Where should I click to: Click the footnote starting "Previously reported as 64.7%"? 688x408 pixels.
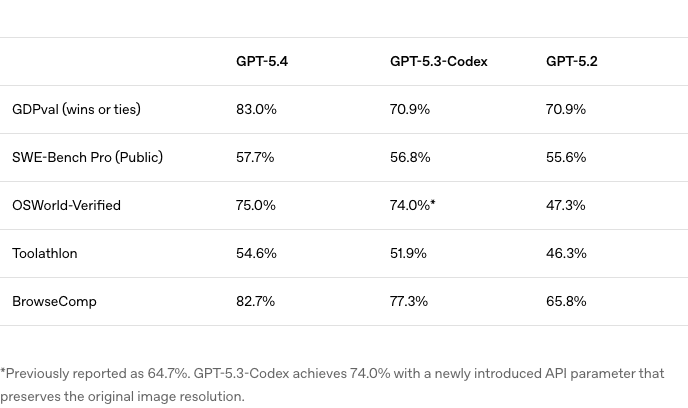[x=332, y=385]
